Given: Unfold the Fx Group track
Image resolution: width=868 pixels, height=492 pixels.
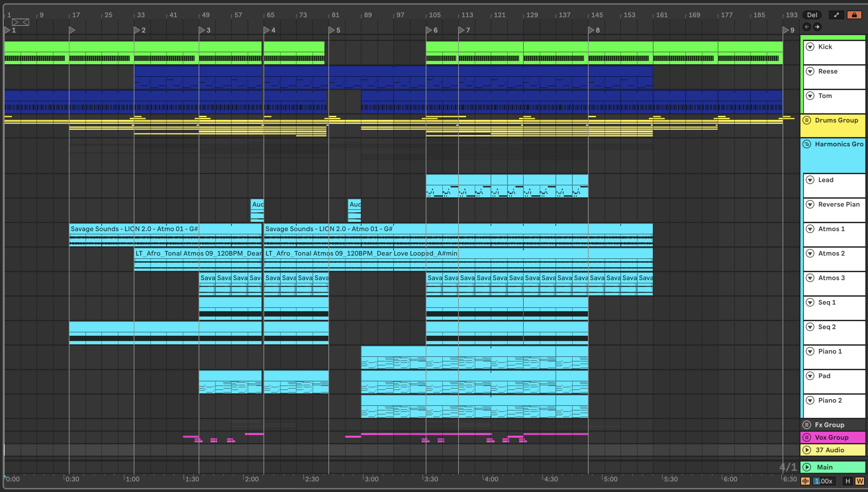Looking at the screenshot, I should tap(807, 425).
